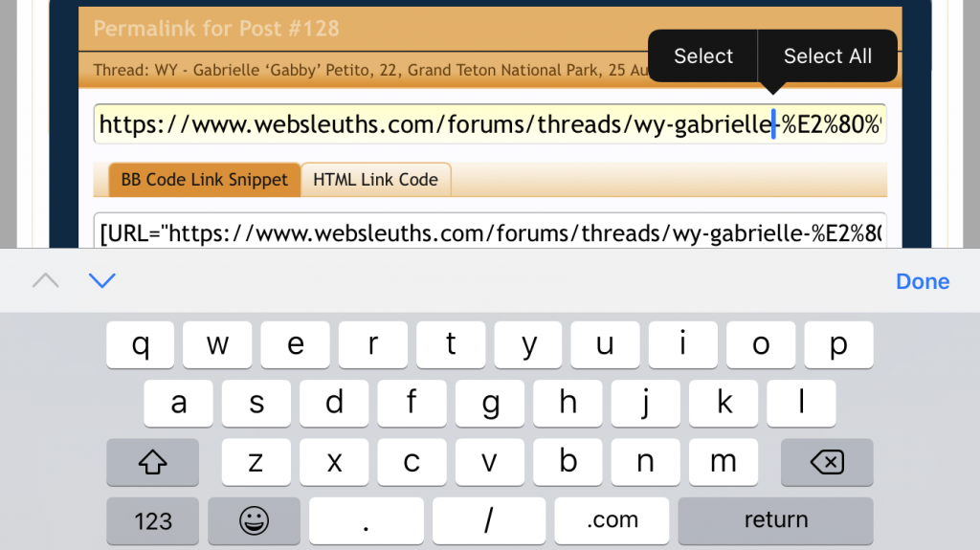980x550 pixels.
Task: Tap Done to dismiss keyboard
Action: pyautogui.click(x=922, y=281)
